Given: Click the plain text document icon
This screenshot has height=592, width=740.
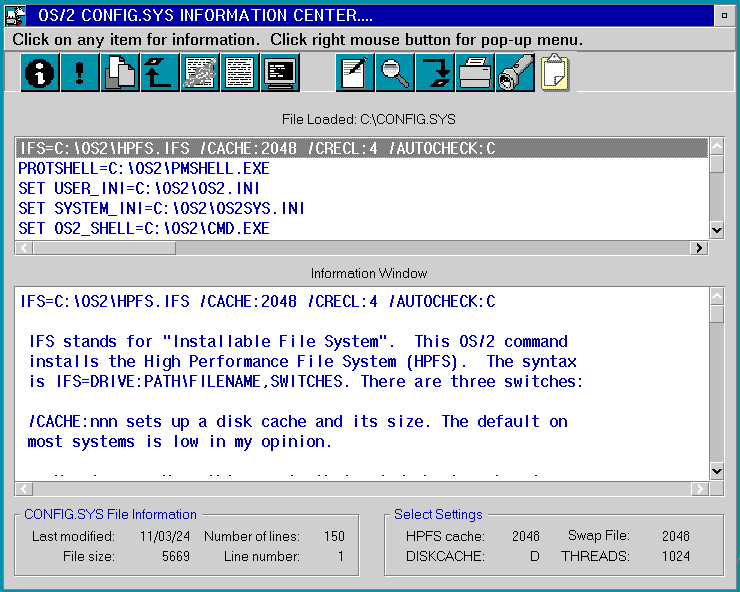Looking at the screenshot, I should point(240,73).
